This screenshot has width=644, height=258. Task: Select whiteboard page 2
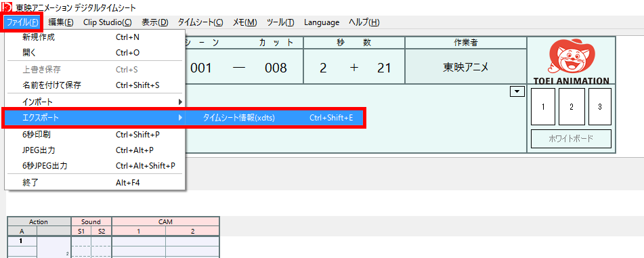(572, 107)
